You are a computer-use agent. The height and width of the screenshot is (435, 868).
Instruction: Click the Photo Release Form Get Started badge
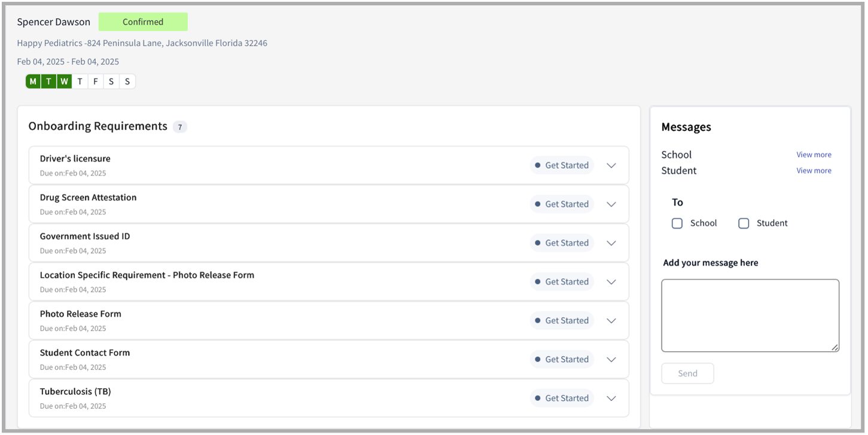561,320
